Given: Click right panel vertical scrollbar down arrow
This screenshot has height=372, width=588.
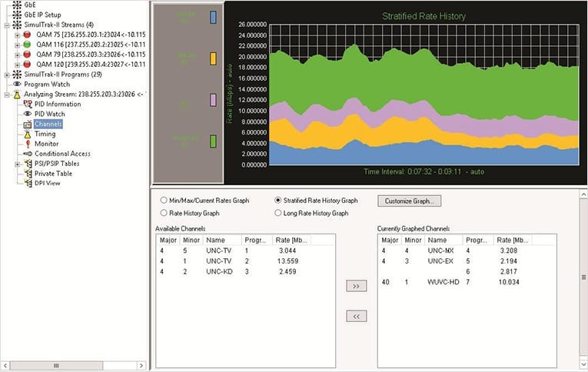Looking at the screenshot, I should [583, 364].
